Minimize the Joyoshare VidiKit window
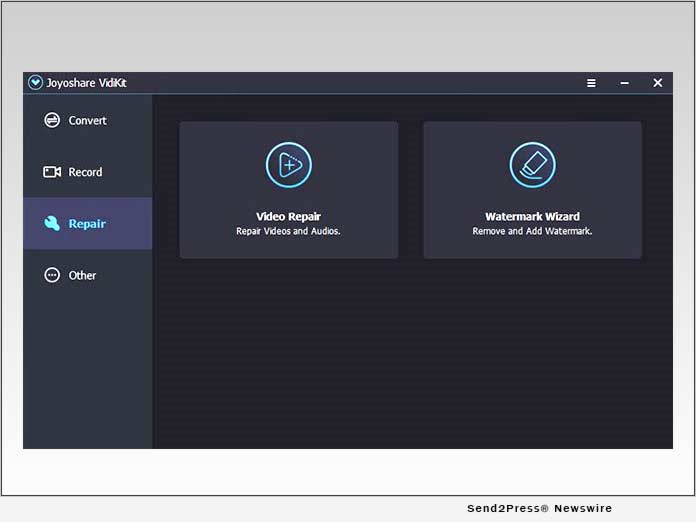The height and width of the screenshot is (522, 696). pos(624,83)
